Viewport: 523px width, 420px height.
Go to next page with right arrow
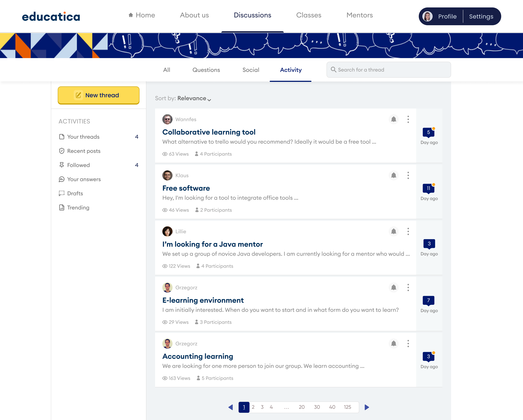[x=367, y=407]
